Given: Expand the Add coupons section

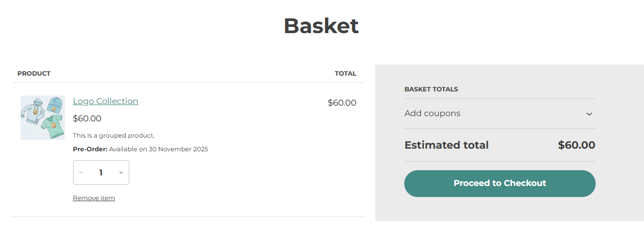Looking at the screenshot, I should coord(432,113).
